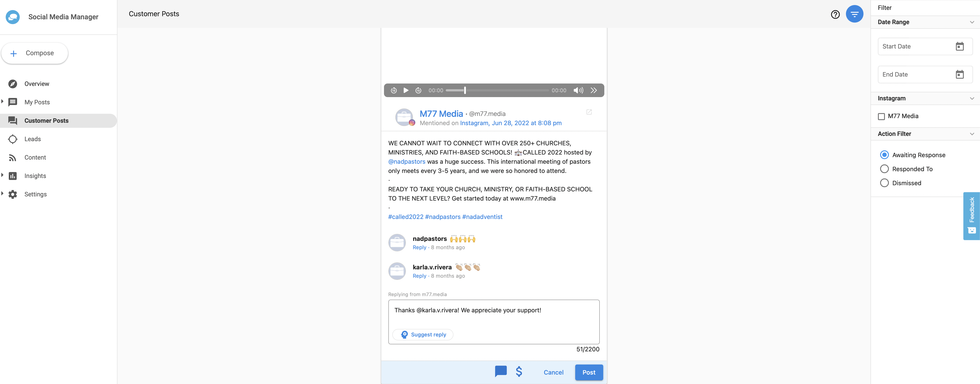
Task: Select the Responded To radio option
Action: [x=884, y=169]
